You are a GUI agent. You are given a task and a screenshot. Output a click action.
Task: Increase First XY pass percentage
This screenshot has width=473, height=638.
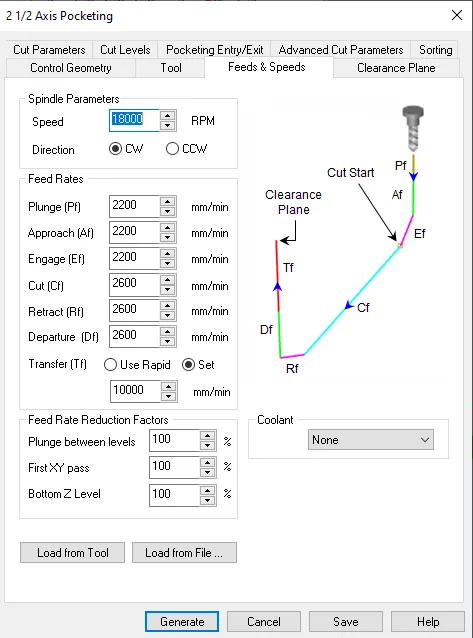click(x=208, y=462)
